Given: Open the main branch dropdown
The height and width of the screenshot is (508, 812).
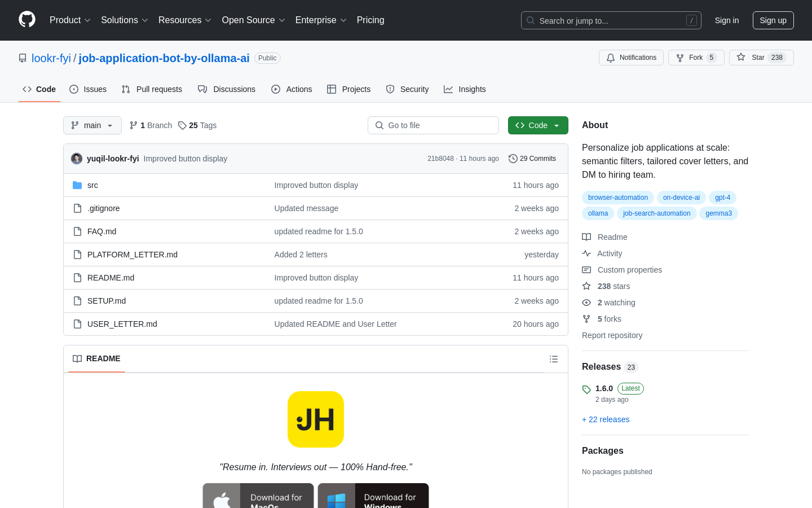Looking at the screenshot, I should pyautogui.click(x=92, y=125).
